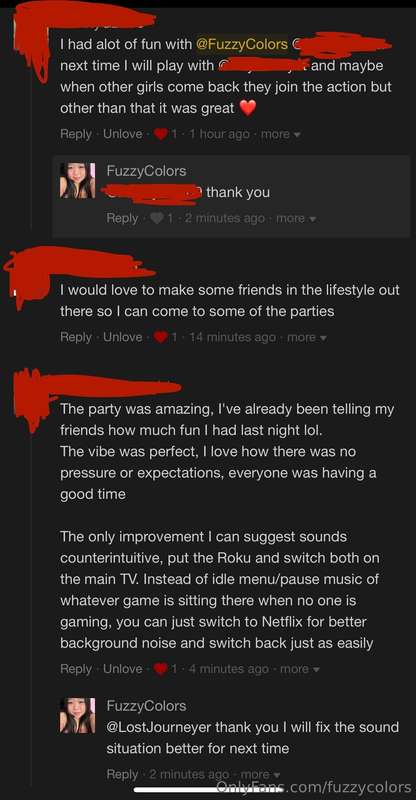
Task: Open FuzzyColors avatar beside the thank you reply
Action: (78, 181)
